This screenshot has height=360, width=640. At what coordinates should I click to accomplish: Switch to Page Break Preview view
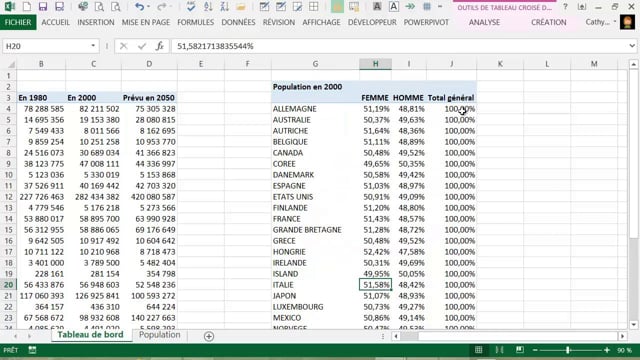click(x=520, y=350)
